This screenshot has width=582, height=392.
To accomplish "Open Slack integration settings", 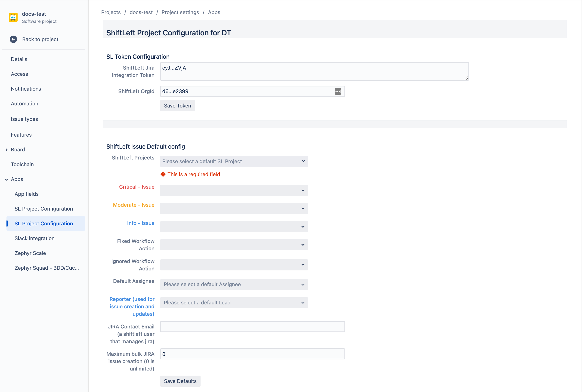I will click(x=35, y=238).
